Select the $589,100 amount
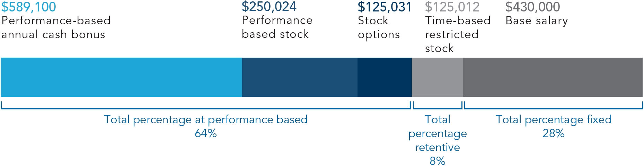Image resolution: width=644 pixels, height=166 pixels. 29,7
